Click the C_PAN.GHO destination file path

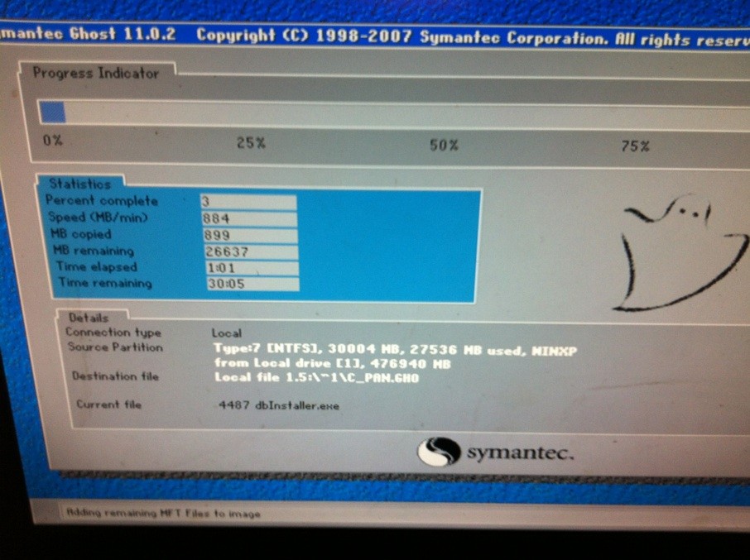pyautogui.click(x=317, y=377)
